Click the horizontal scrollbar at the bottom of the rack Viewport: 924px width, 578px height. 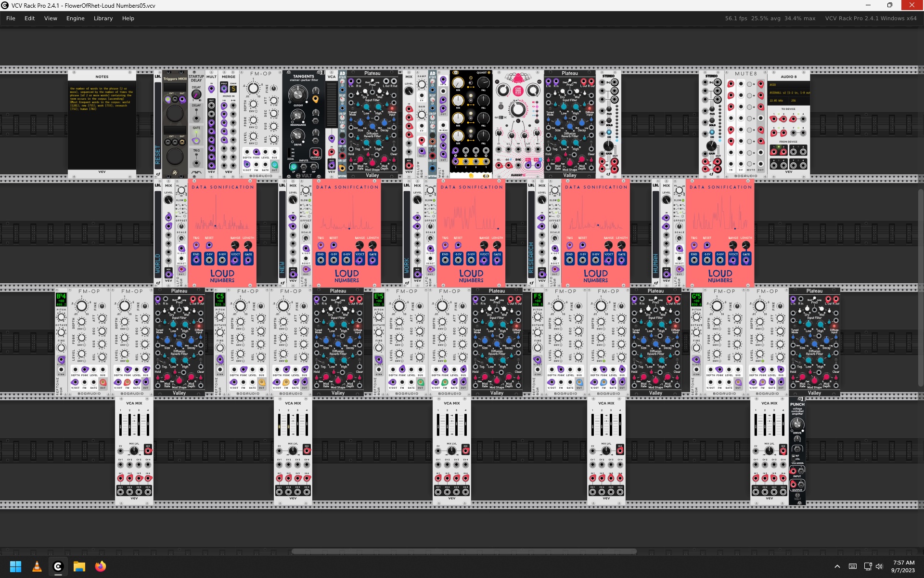[464, 551]
